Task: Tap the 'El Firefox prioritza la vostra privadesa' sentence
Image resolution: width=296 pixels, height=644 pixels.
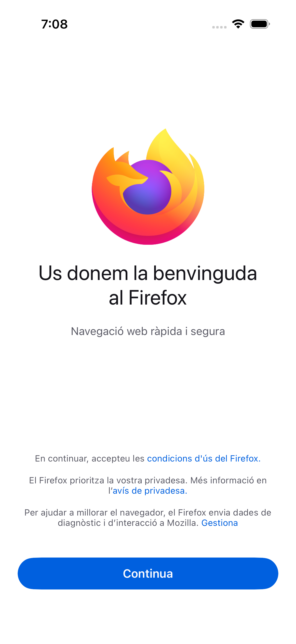Action: click(x=108, y=480)
